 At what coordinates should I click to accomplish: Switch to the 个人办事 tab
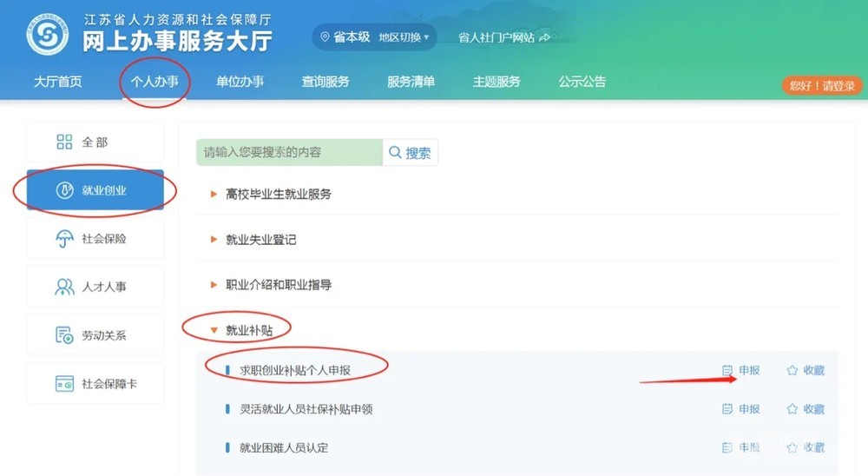(155, 82)
